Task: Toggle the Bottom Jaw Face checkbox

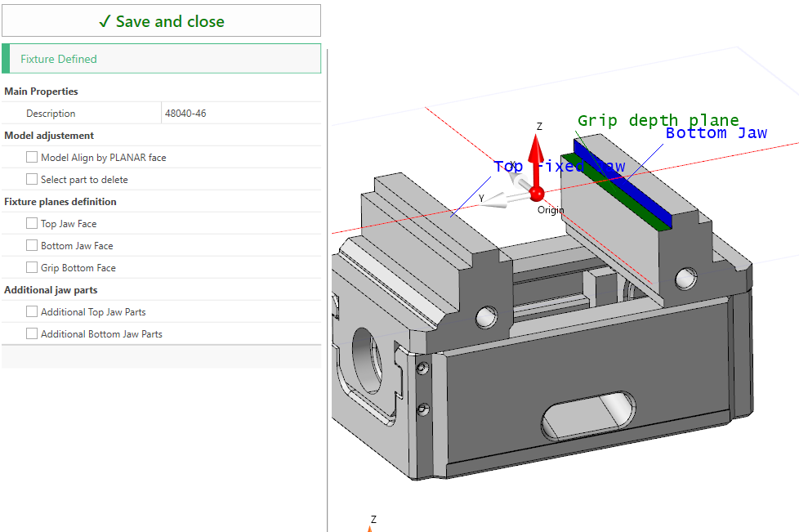Action: pos(32,245)
